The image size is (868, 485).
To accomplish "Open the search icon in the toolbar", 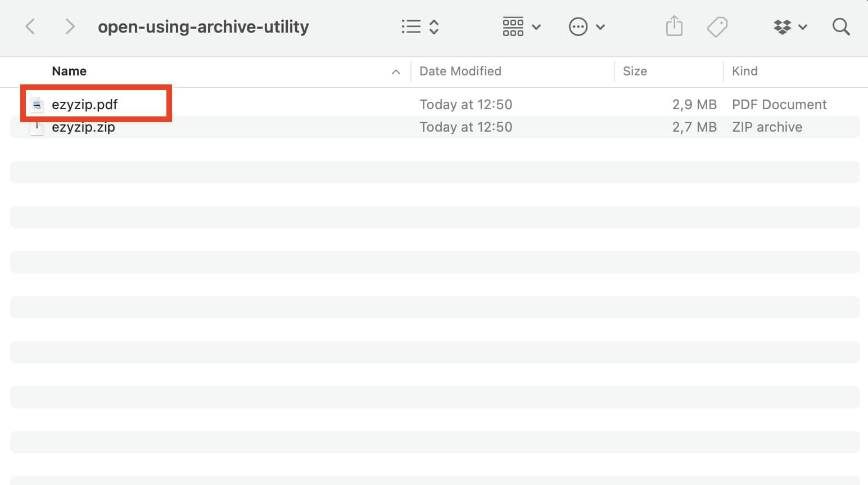I will pyautogui.click(x=841, y=26).
